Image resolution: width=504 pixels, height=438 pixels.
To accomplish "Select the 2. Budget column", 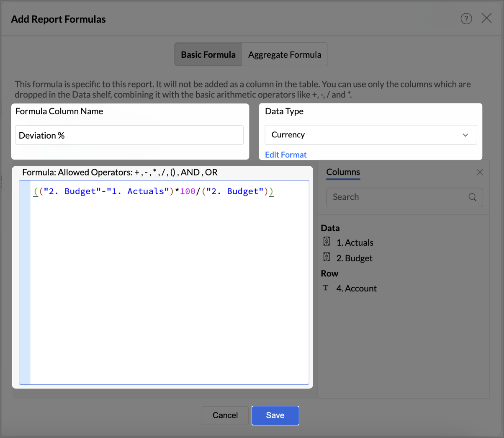I will (x=355, y=258).
